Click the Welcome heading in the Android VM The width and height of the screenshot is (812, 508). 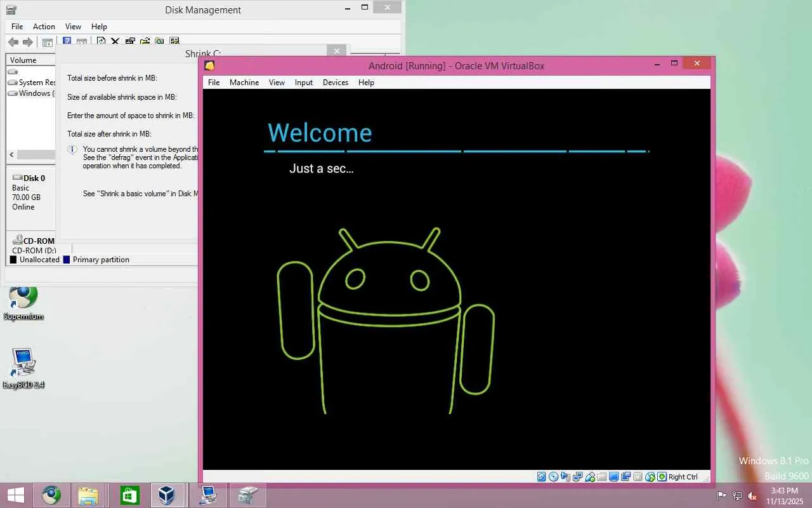[x=320, y=133]
